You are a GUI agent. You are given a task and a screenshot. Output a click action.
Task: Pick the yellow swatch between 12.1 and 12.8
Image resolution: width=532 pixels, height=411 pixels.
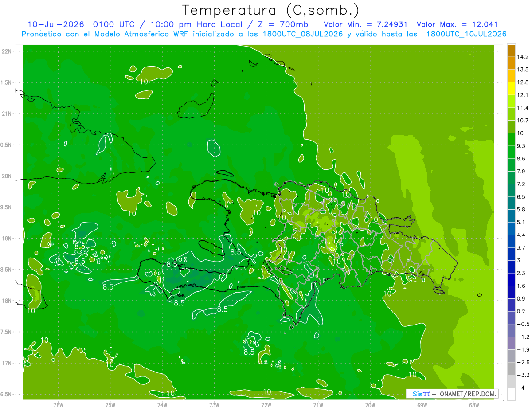[x=511, y=89]
